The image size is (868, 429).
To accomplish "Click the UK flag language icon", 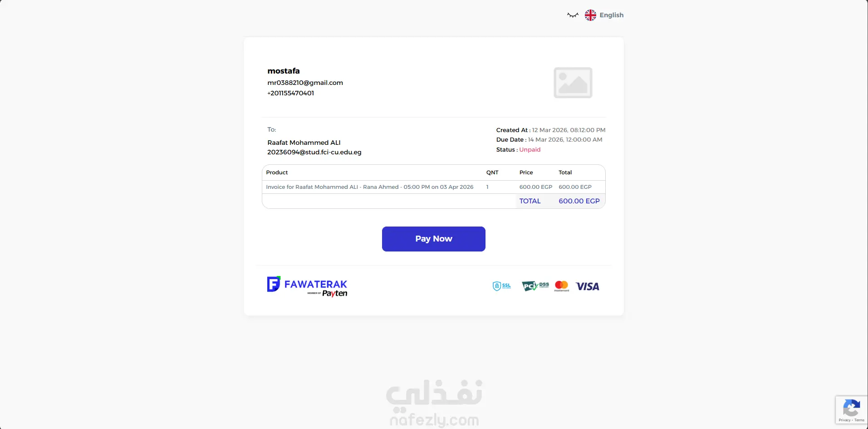I will pos(590,15).
